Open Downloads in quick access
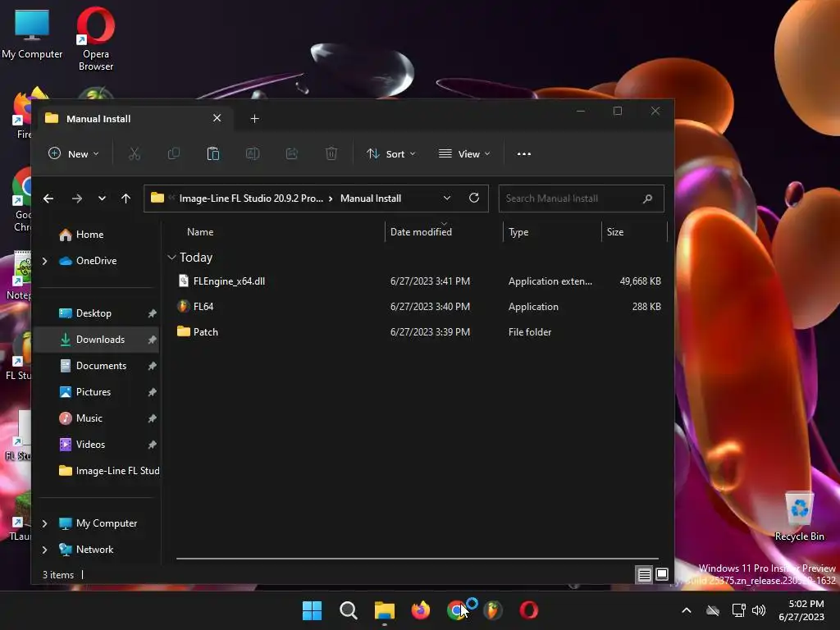The width and height of the screenshot is (840, 630). pyautogui.click(x=97, y=340)
